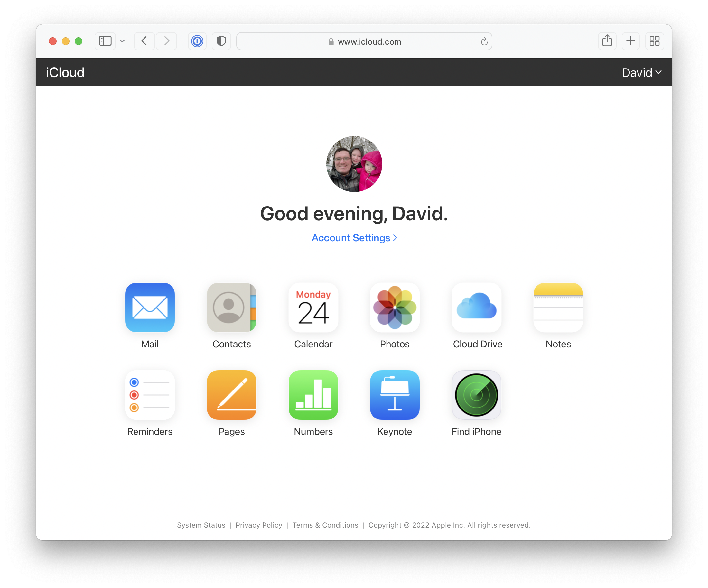The height and width of the screenshot is (588, 708).
Task: Open the Contacts app icon
Action: [x=232, y=307]
